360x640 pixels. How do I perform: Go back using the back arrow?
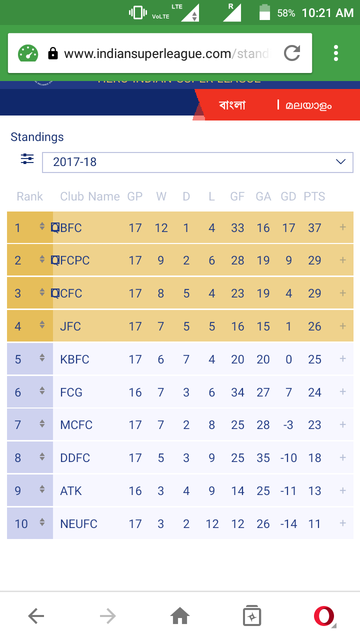(x=36, y=616)
